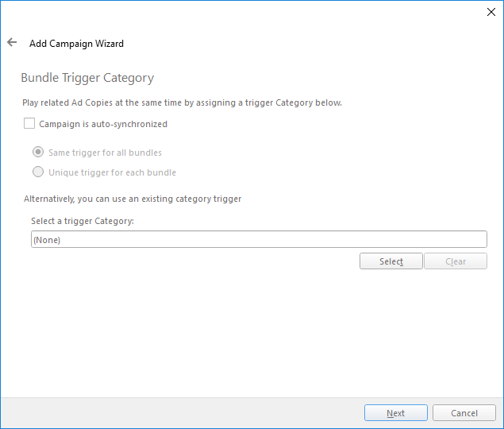The height and width of the screenshot is (429, 504).
Task: Open the trigger category Select button
Action: [391, 261]
